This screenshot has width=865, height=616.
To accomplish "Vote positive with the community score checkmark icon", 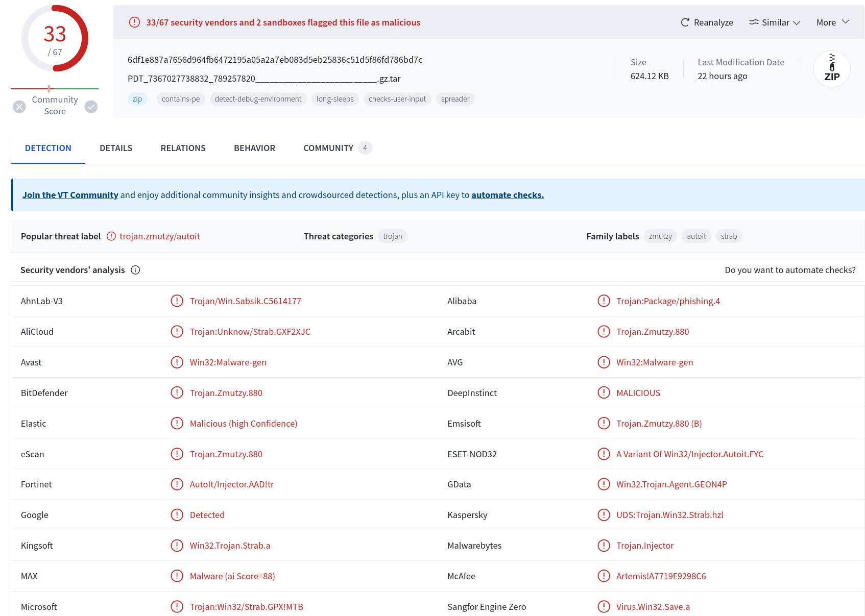I will tap(91, 107).
